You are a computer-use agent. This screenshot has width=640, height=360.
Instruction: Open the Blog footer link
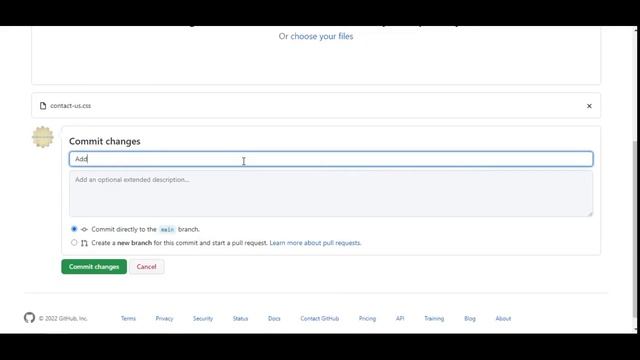[470, 318]
